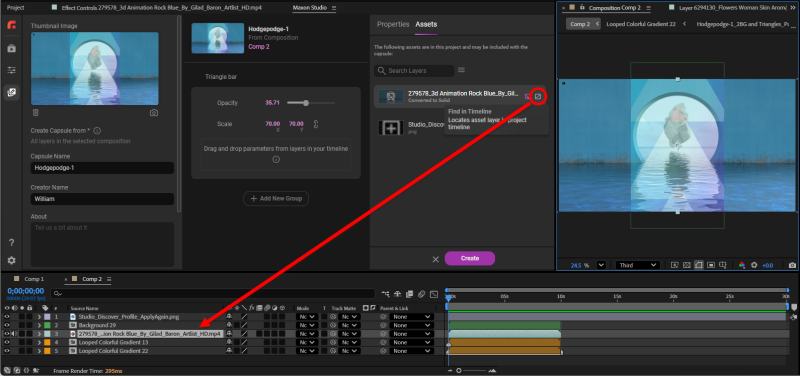The image size is (800, 376).
Task: Open graph editor icon in timeline header
Action: pyautogui.click(x=434, y=294)
